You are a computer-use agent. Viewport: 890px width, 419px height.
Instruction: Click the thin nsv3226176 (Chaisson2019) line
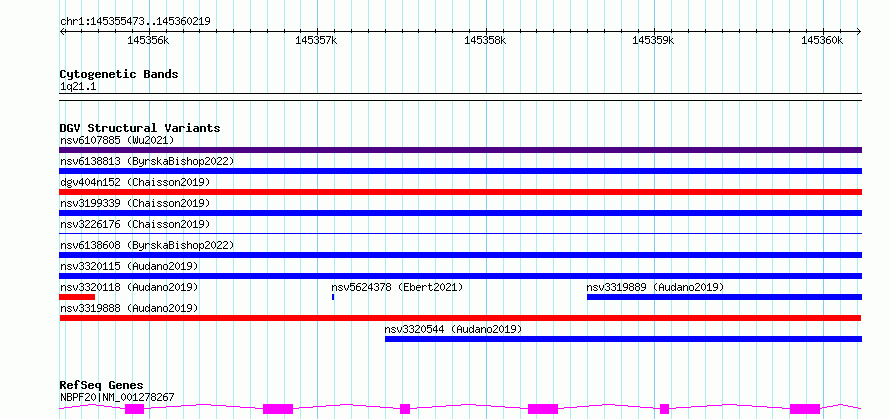460,233
